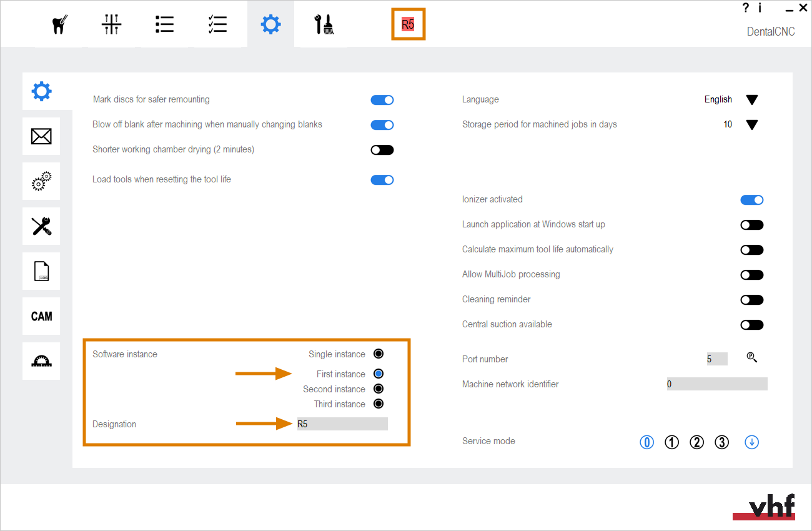Click the Designation label
The width and height of the screenshot is (812, 531).
pos(114,424)
